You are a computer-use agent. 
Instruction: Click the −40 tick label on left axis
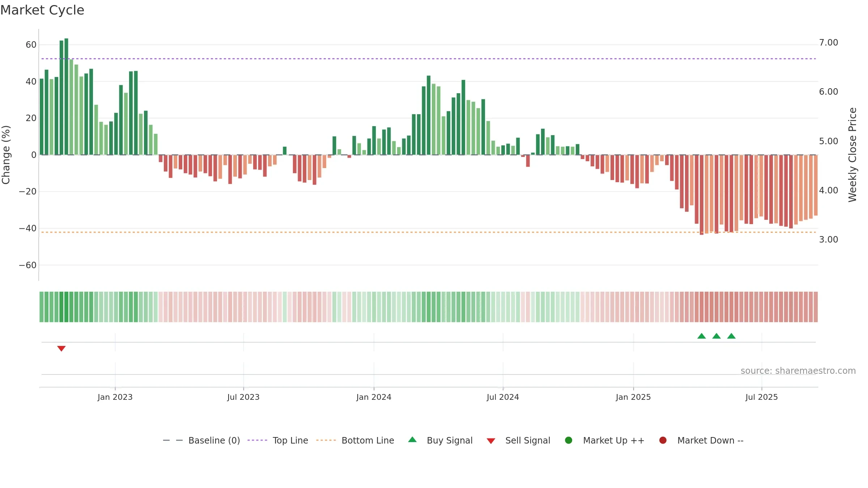pyautogui.click(x=28, y=228)
